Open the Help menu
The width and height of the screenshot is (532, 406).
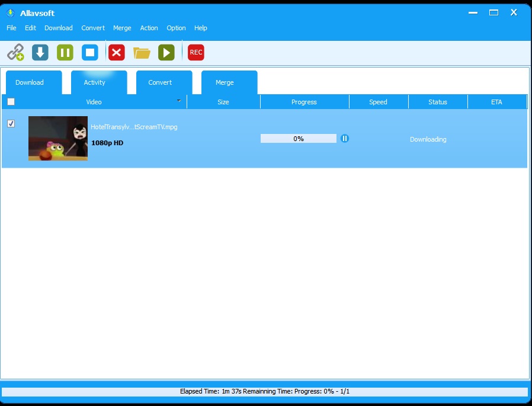(200, 28)
